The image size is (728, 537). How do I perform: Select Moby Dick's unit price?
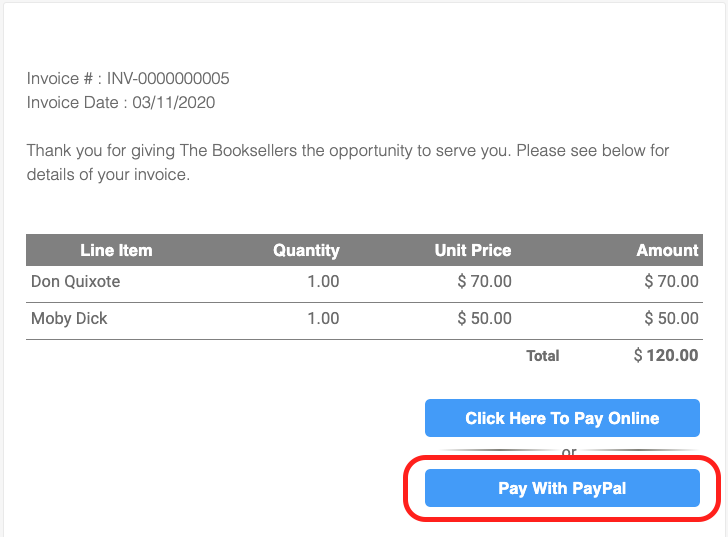[x=484, y=319]
